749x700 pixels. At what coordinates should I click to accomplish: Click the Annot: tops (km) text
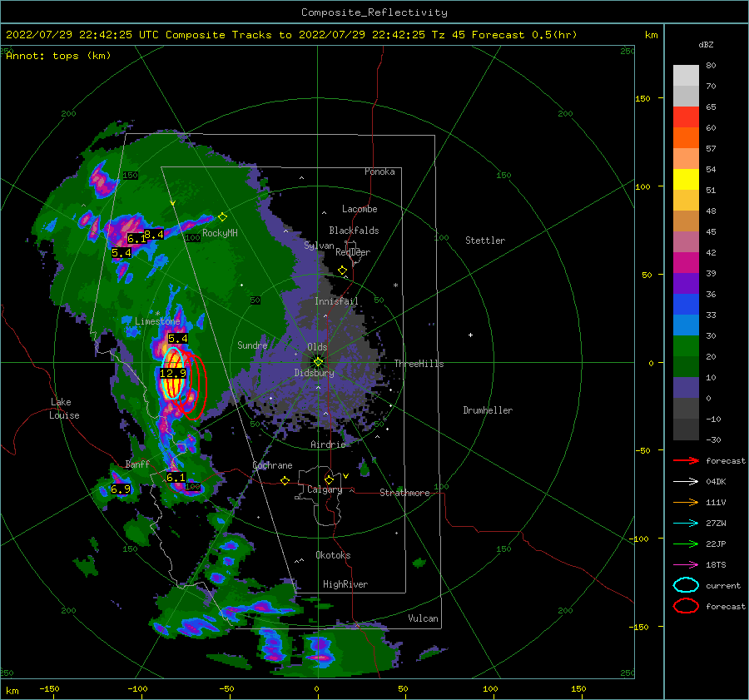58,56
